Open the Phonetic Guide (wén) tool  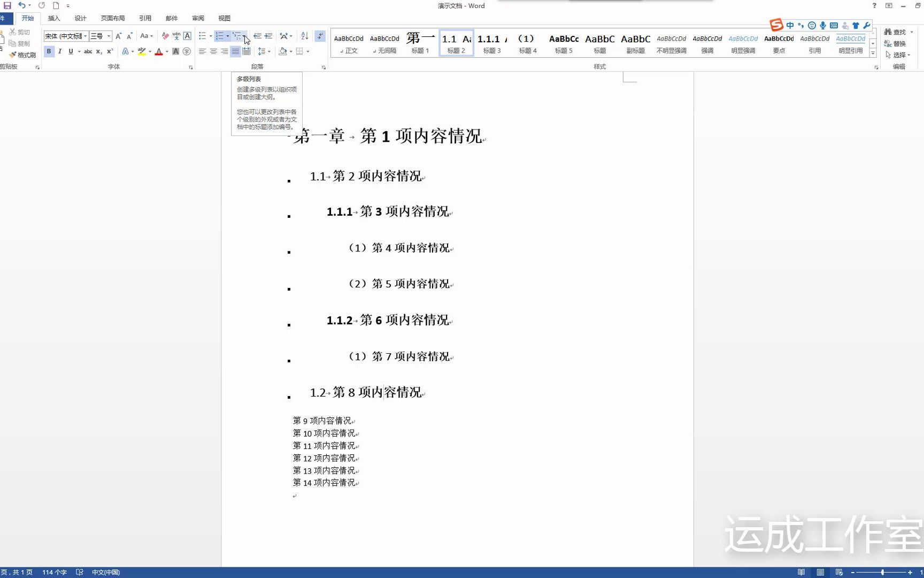point(176,36)
